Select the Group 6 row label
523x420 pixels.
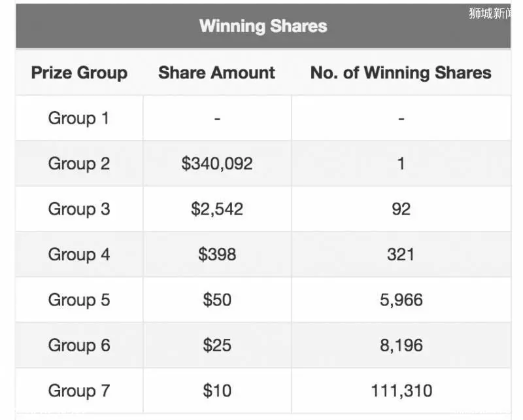pos(78,345)
